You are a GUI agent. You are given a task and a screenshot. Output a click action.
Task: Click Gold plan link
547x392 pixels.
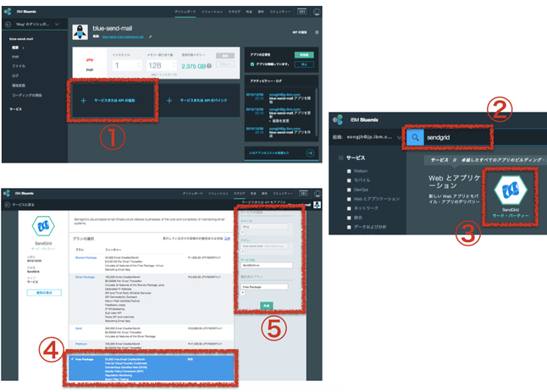pos(79,329)
